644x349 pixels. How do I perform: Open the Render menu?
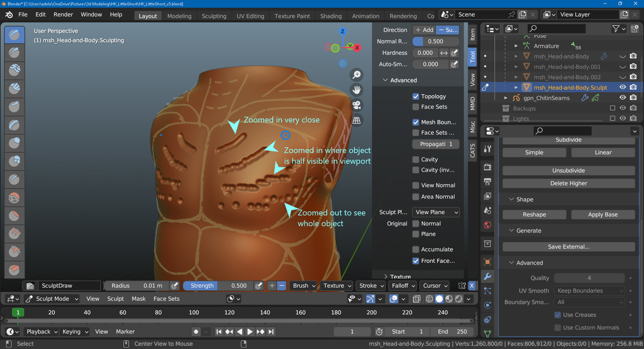[x=63, y=15]
